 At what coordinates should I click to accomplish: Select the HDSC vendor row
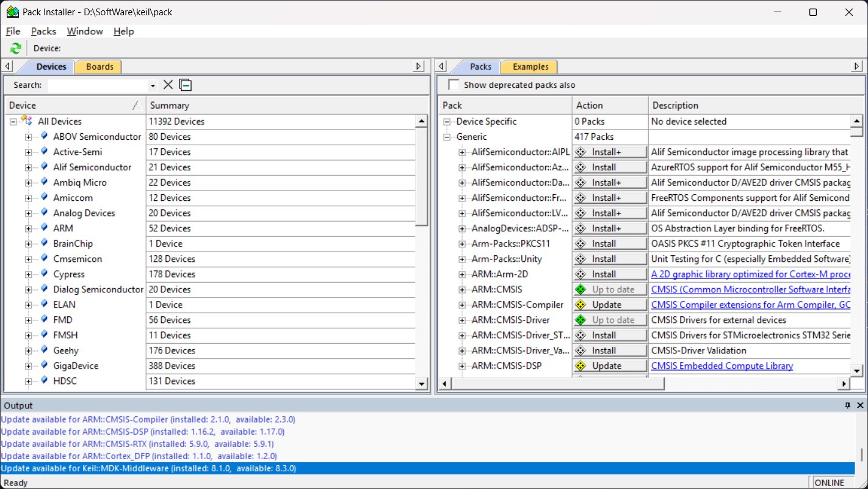[65, 381]
